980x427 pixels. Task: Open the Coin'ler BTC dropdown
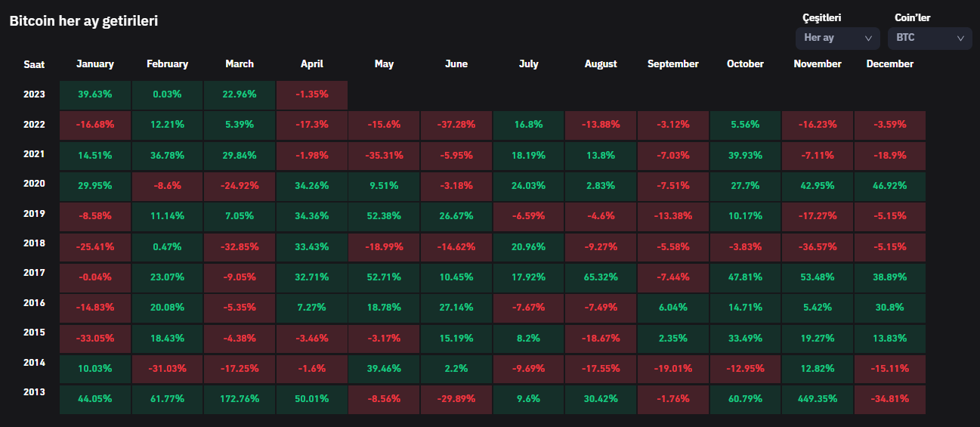click(929, 38)
